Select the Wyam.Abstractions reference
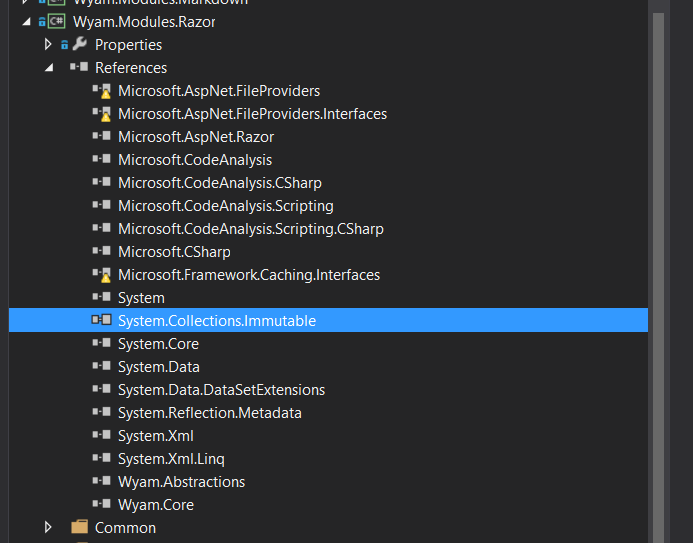The width and height of the screenshot is (693, 543). [181, 481]
